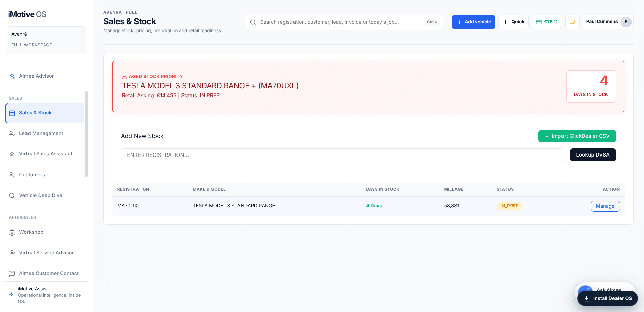Open Lead Management via its person icon
644x312 pixels.
12,134
